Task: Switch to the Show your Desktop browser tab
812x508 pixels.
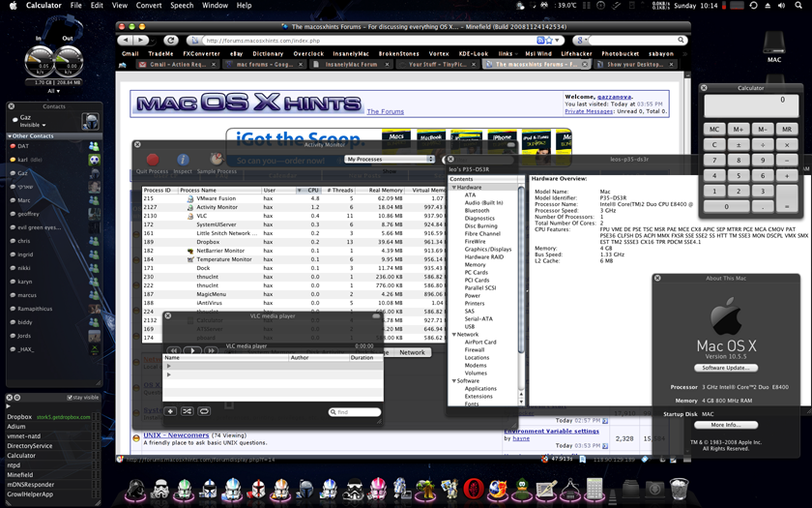Action: click(635, 64)
